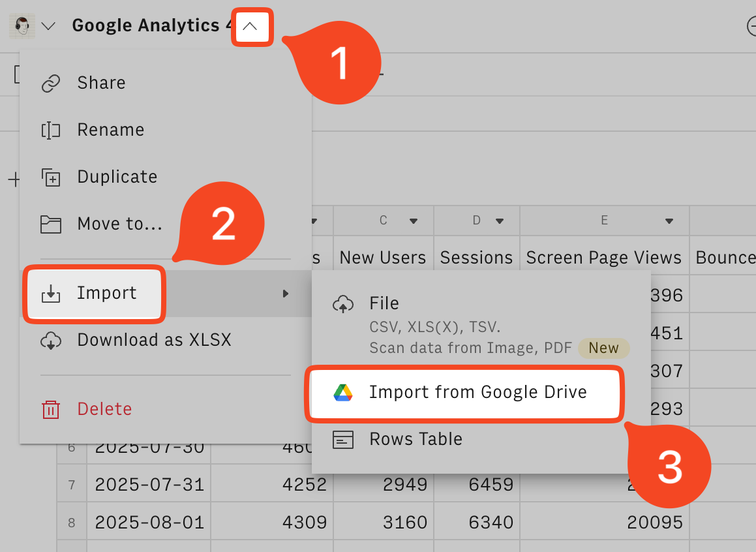Open the Import submenu
The height and width of the screenshot is (552, 756).
click(166, 293)
